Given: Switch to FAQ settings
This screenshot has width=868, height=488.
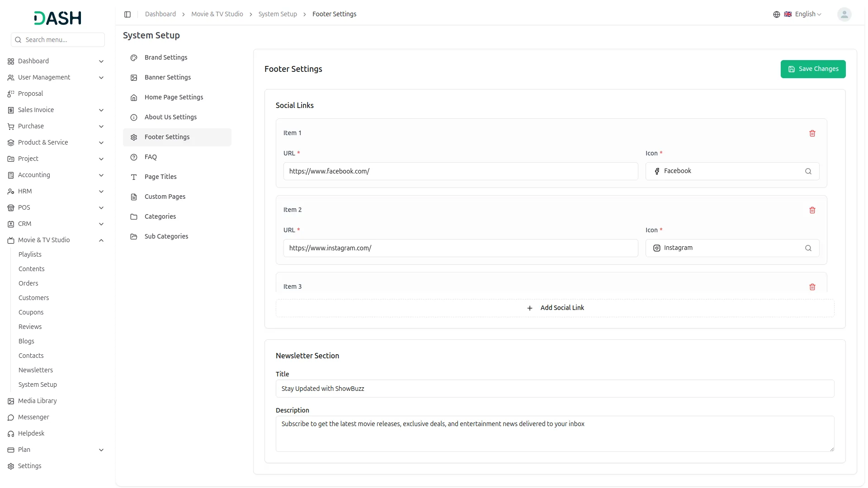Looking at the screenshot, I should (151, 157).
